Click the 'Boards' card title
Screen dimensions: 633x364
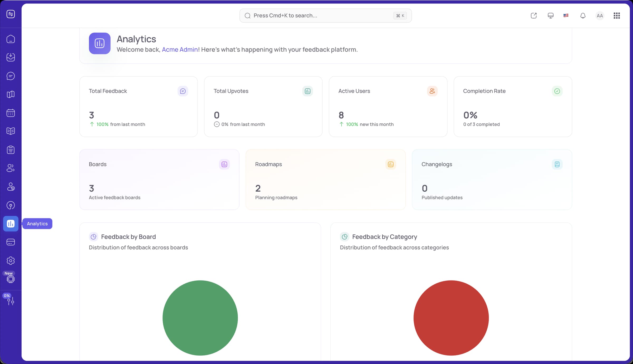98,164
